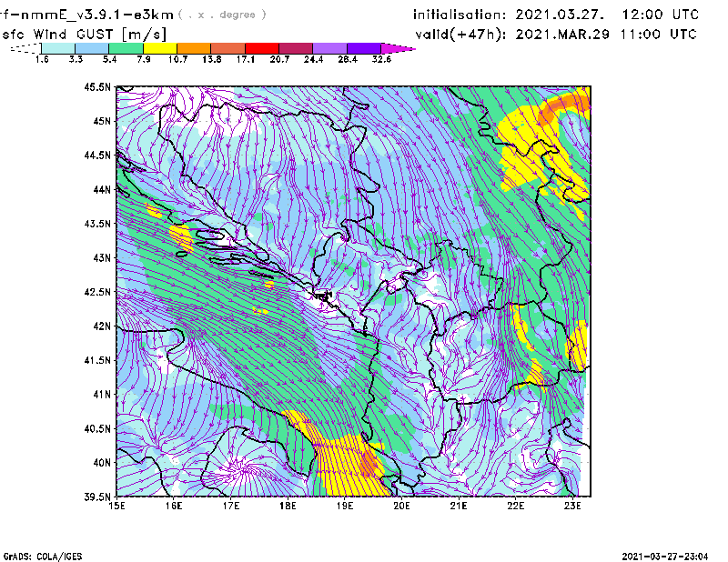Click the green legend swatch
The height and width of the screenshot is (562, 728).
click(x=126, y=48)
